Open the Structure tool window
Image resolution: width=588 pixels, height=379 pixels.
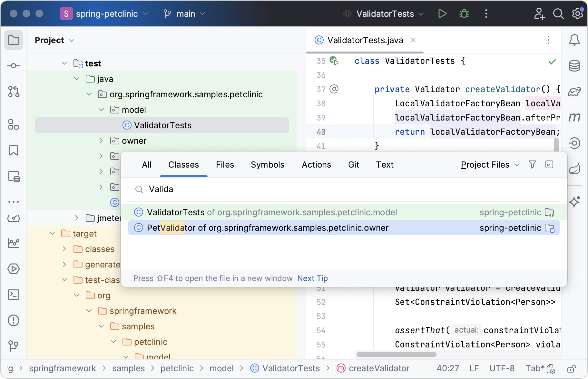pyautogui.click(x=14, y=124)
